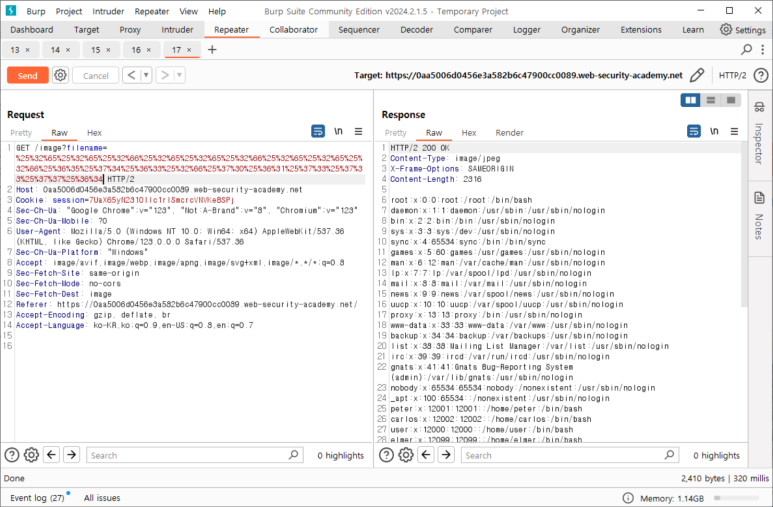Open the Collaborator tool tab

pos(293,30)
